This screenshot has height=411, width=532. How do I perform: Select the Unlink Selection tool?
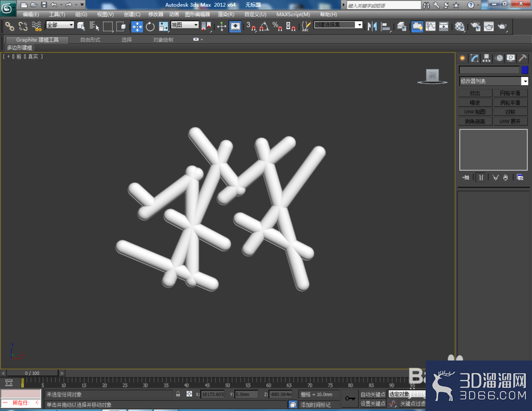point(23,27)
